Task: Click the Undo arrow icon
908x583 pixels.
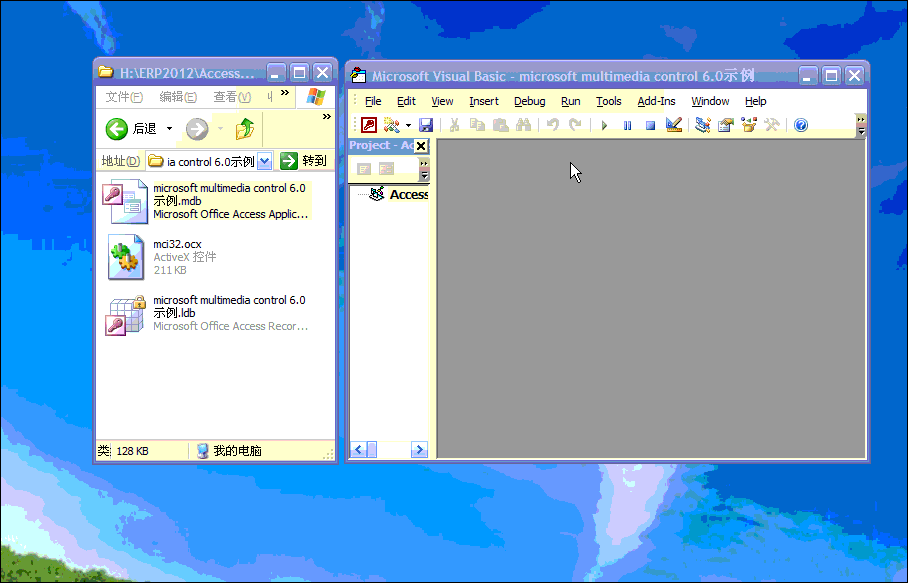Action: click(552, 125)
